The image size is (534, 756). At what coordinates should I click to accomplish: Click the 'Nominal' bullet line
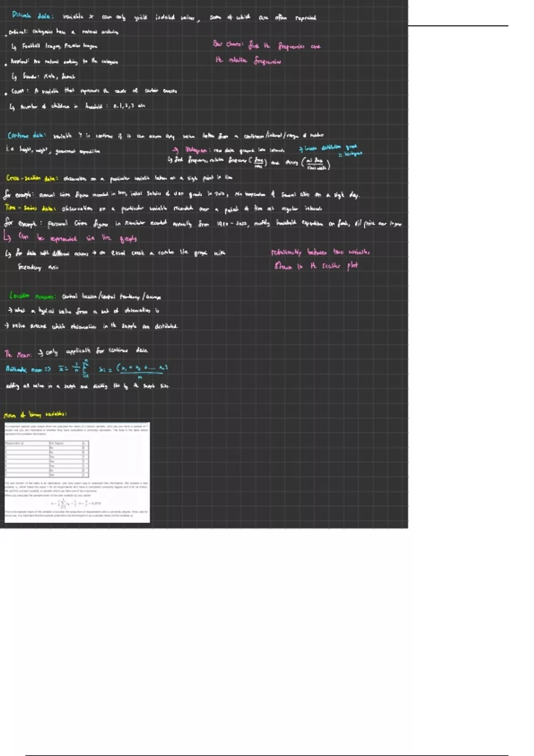click(64, 62)
